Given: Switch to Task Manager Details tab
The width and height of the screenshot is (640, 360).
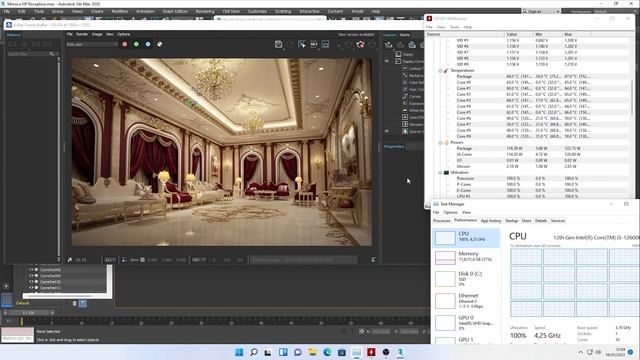Looking at the screenshot, I should tap(541, 221).
